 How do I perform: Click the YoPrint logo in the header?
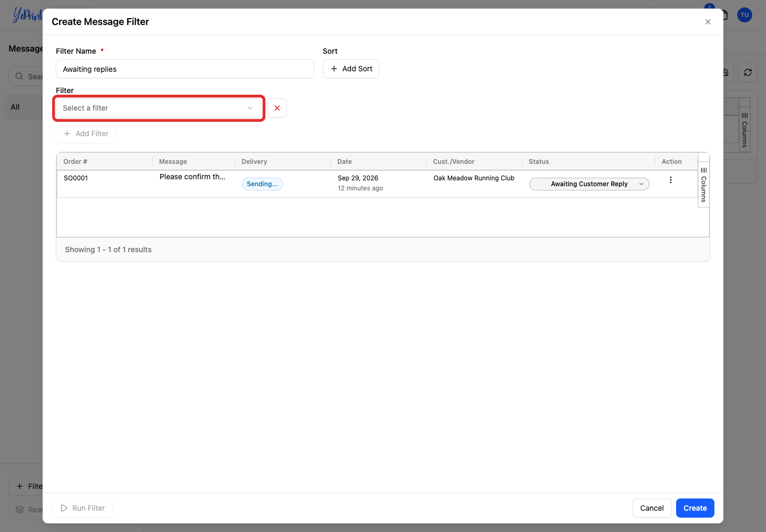point(28,15)
